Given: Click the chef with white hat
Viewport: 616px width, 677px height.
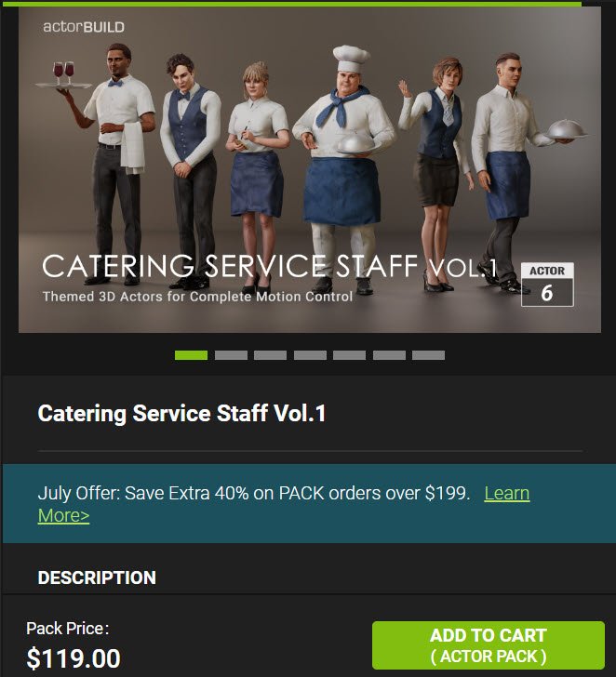Looking at the screenshot, I should [x=343, y=168].
